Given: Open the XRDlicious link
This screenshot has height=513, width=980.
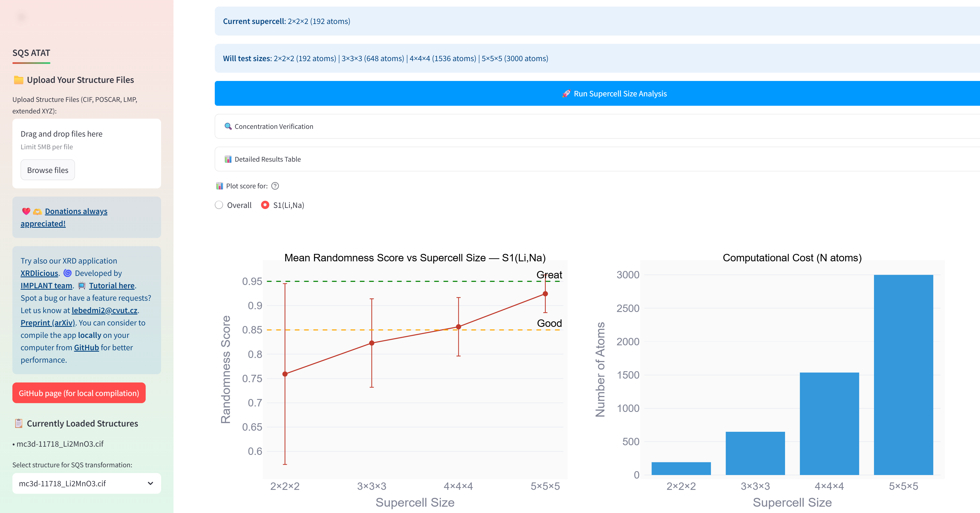Looking at the screenshot, I should click(x=39, y=273).
